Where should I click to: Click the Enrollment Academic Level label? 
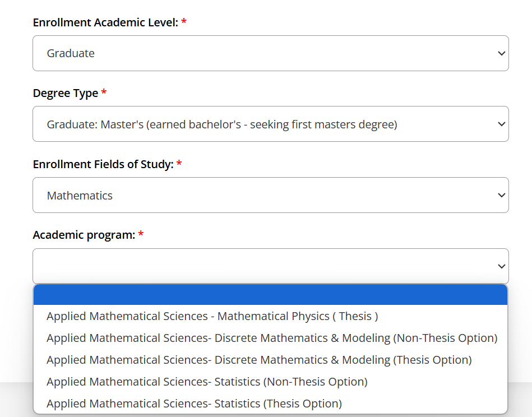pos(105,22)
